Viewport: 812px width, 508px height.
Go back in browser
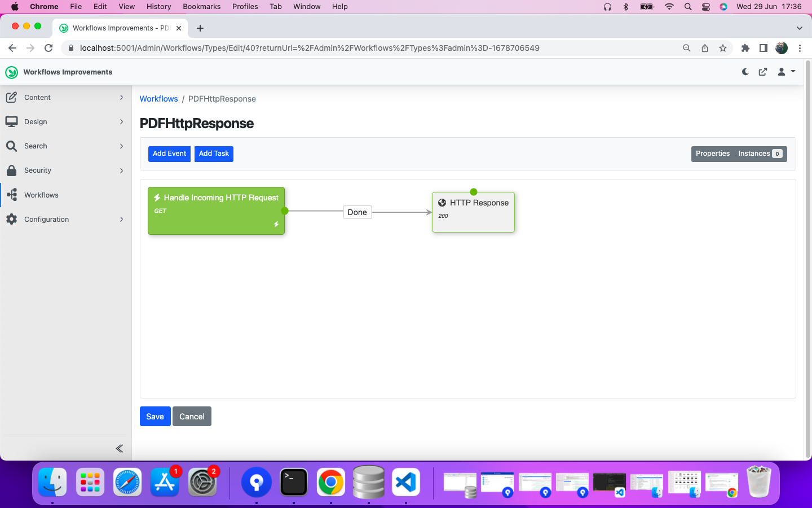(x=12, y=48)
